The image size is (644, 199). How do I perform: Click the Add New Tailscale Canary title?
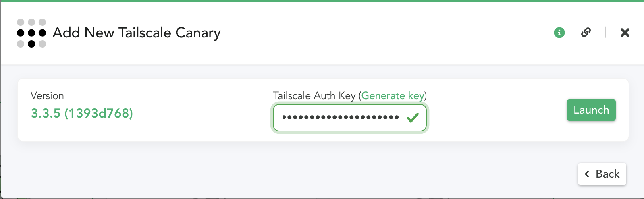tap(137, 33)
